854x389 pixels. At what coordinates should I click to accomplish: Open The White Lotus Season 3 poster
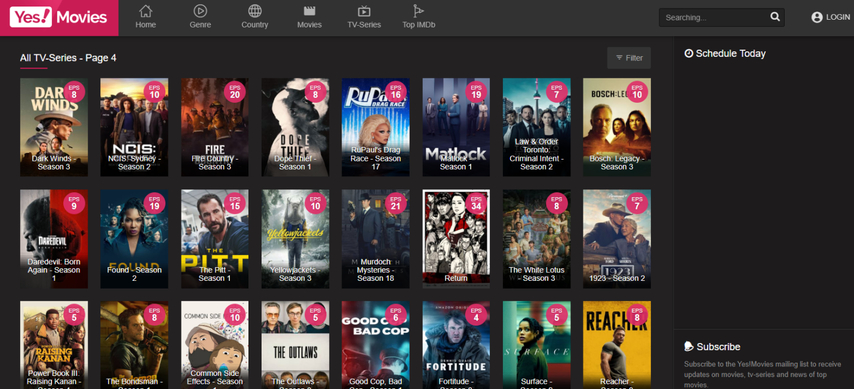(x=536, y=239)
